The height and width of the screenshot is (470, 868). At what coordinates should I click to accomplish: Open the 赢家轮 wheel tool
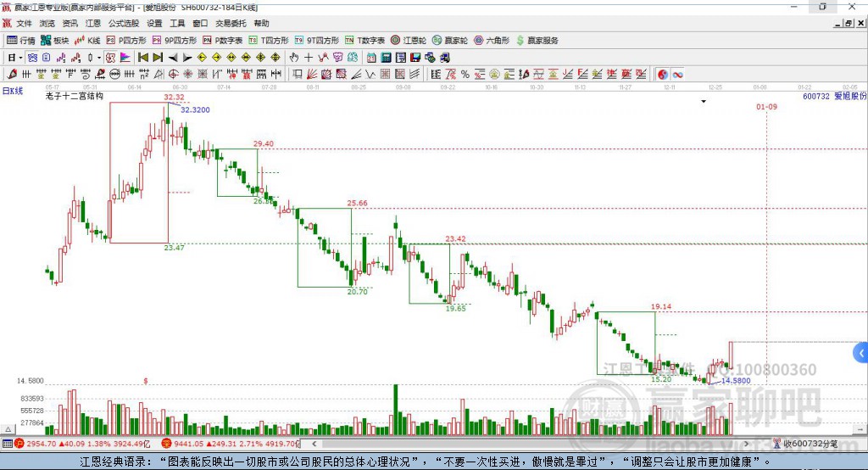pyautogui.click(x=450, y=41)
